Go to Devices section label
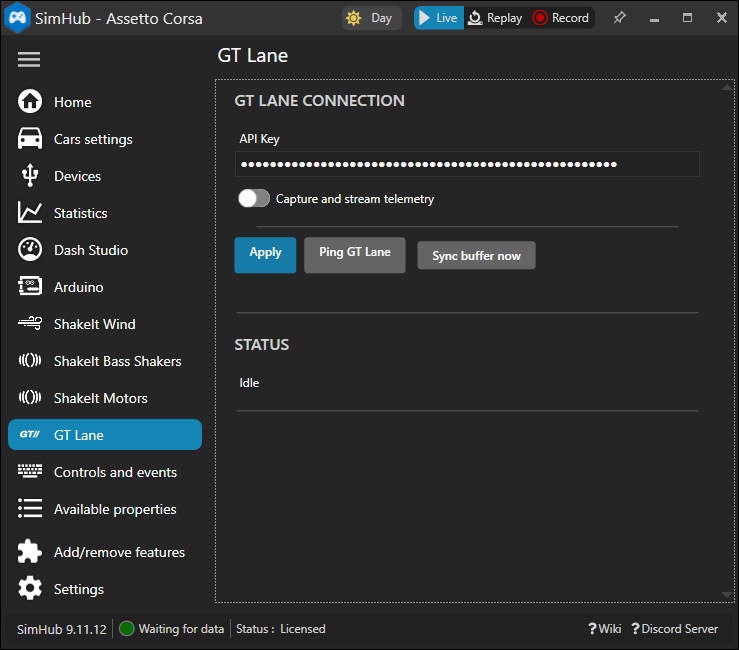Viewport: 739px width, 650px height. [77, 176]
